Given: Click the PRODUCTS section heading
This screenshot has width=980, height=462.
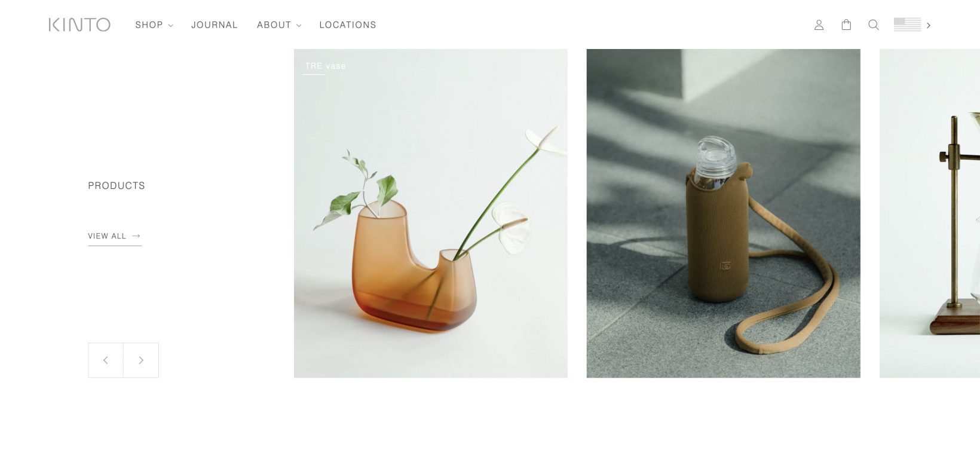Looking at the screenshot, I should point(117,186).
